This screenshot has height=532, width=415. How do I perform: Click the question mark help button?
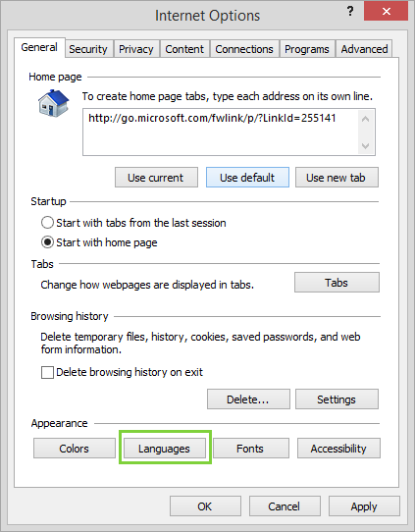(350, 12)
